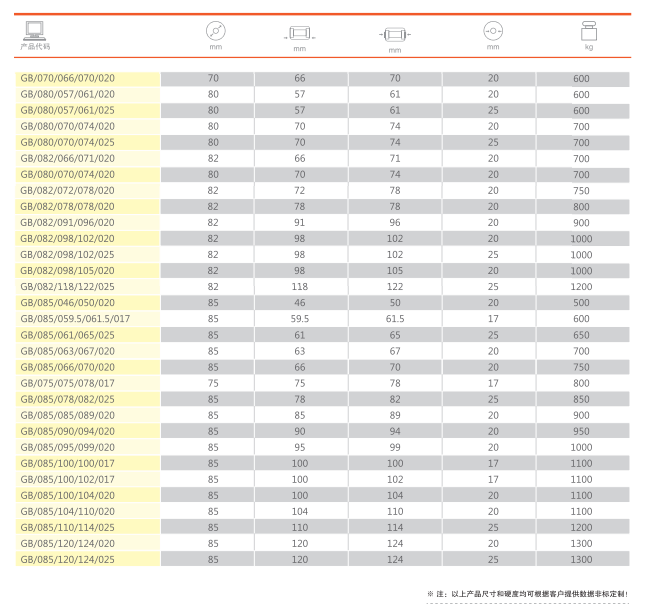This screenshot has width=646, height=604.
Task: Click the 650 kg weight cell
Action: [x=582, y=334]
